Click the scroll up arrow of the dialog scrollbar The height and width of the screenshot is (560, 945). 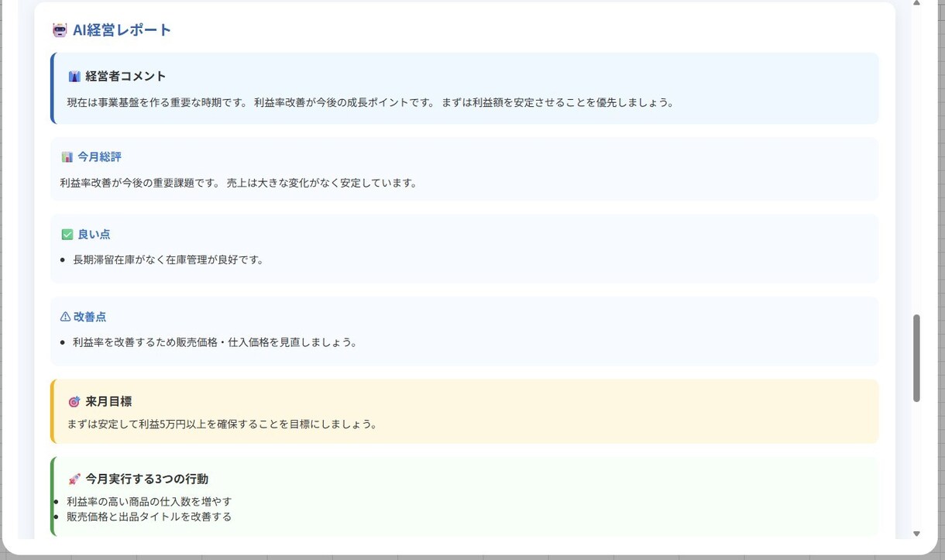(917, 4)
